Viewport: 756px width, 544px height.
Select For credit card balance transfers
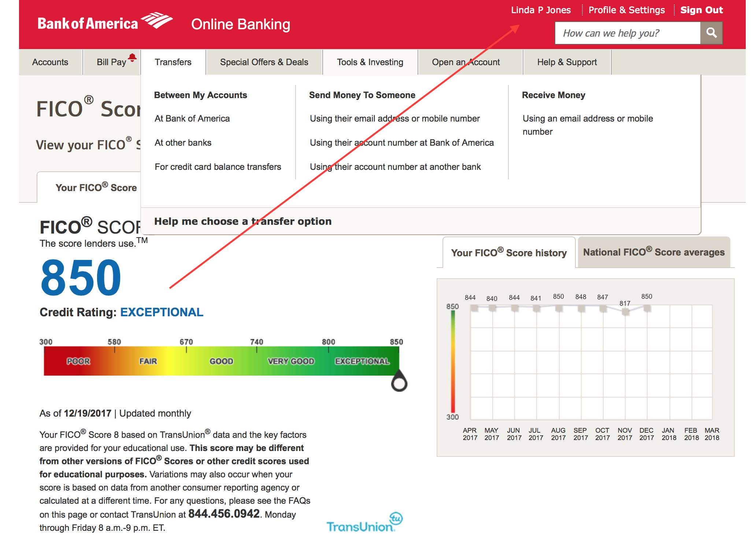point(218,167)
